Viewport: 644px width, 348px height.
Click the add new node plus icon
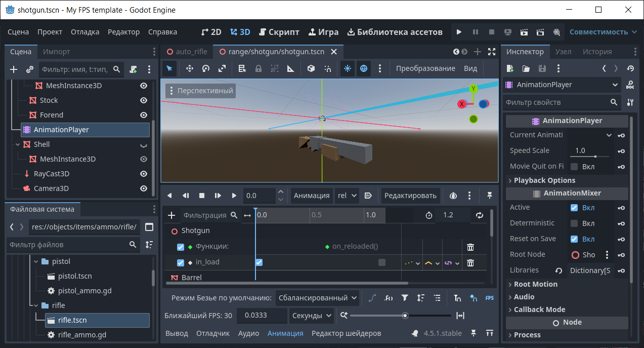coord(14,69)
